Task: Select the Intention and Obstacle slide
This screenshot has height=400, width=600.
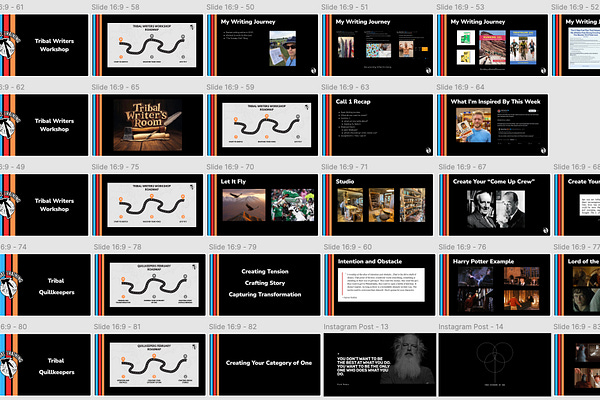Action: pyautogui.click(x=380, y=285)
